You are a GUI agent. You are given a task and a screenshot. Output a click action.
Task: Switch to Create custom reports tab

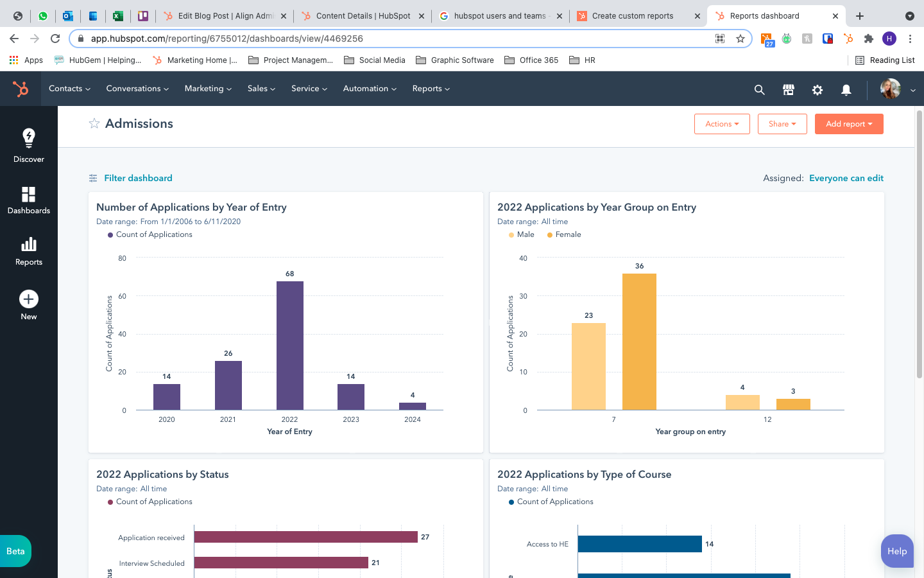[638, 16]
